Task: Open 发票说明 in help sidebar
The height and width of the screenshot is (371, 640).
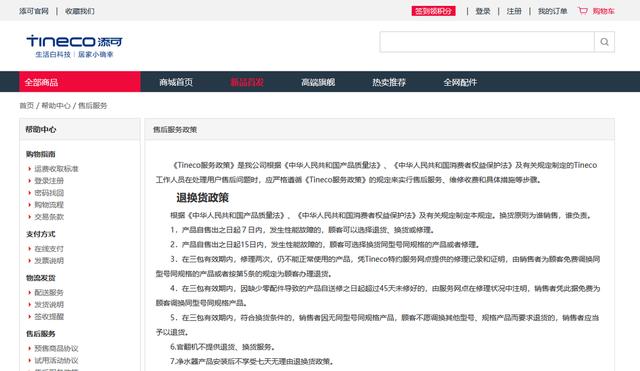Action: [x=49, y=260]
